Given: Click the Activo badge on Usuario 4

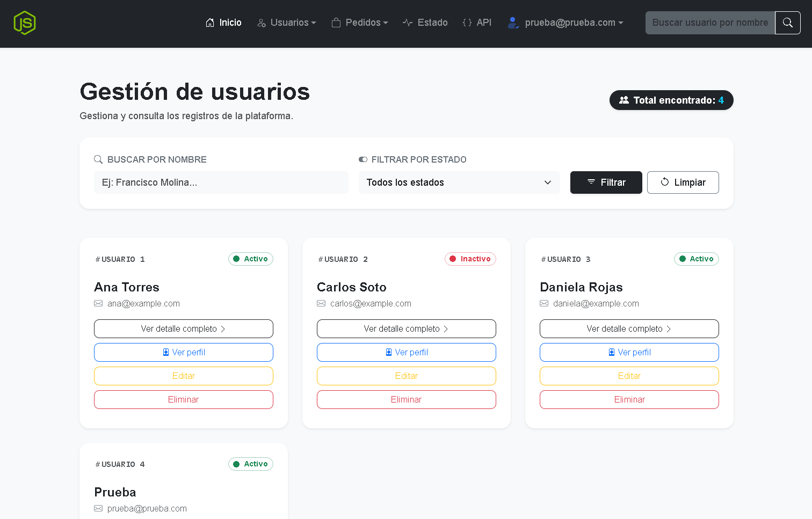Looking at the screenshot, I should click(251, 464).
